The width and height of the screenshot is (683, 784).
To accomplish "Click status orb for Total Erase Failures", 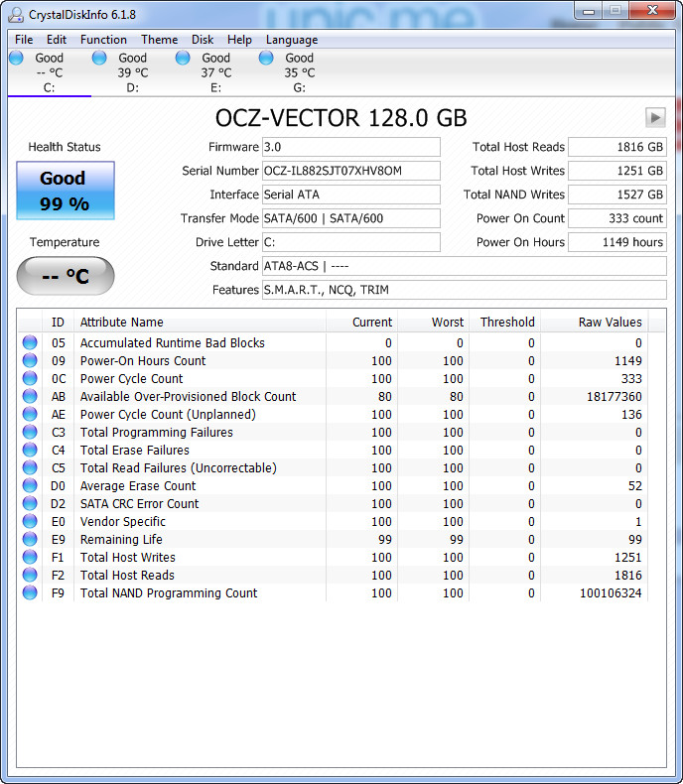I will click(x=30, y=450).
